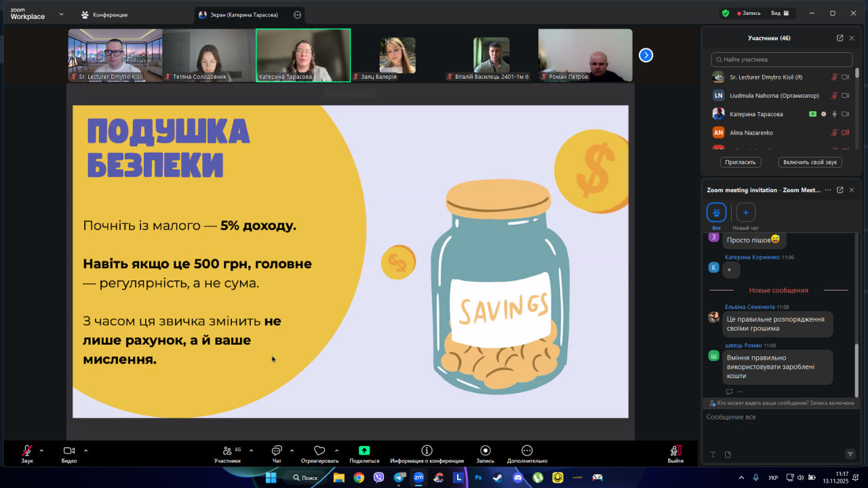This screenshot has height=488, width=868.
Task: Unmute microphone using Звук button
Action: point(26,451)
